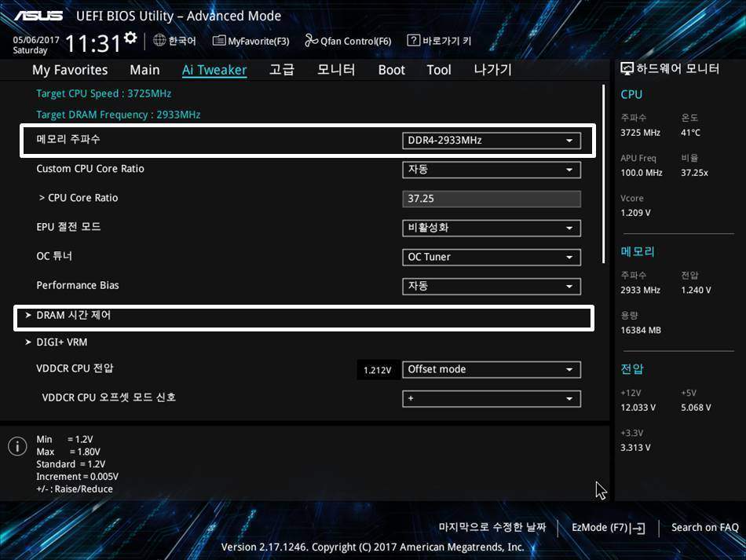Click the 메모리 주파수 label
This screenshot has width=746, height=560.
click(68, 139)
